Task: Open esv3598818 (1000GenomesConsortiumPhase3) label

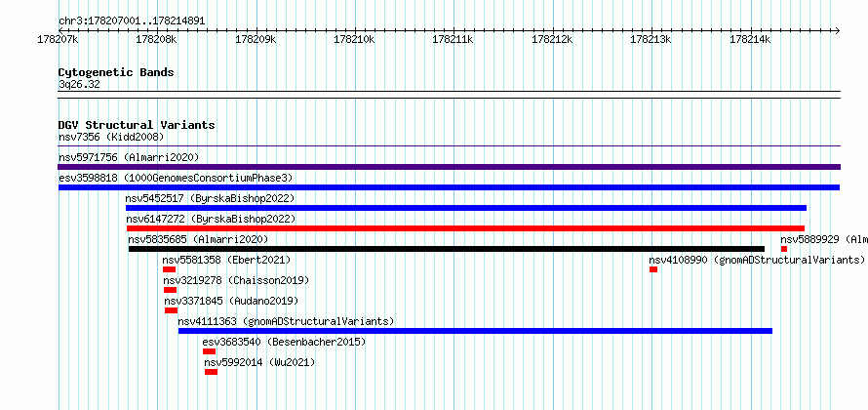Action: pyautogui.click(x=176, y=178)
